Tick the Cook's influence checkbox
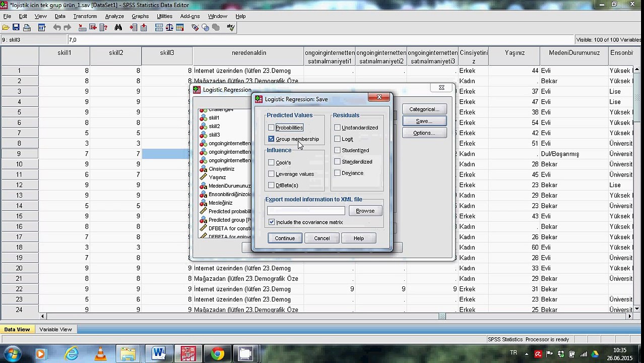 271,162
